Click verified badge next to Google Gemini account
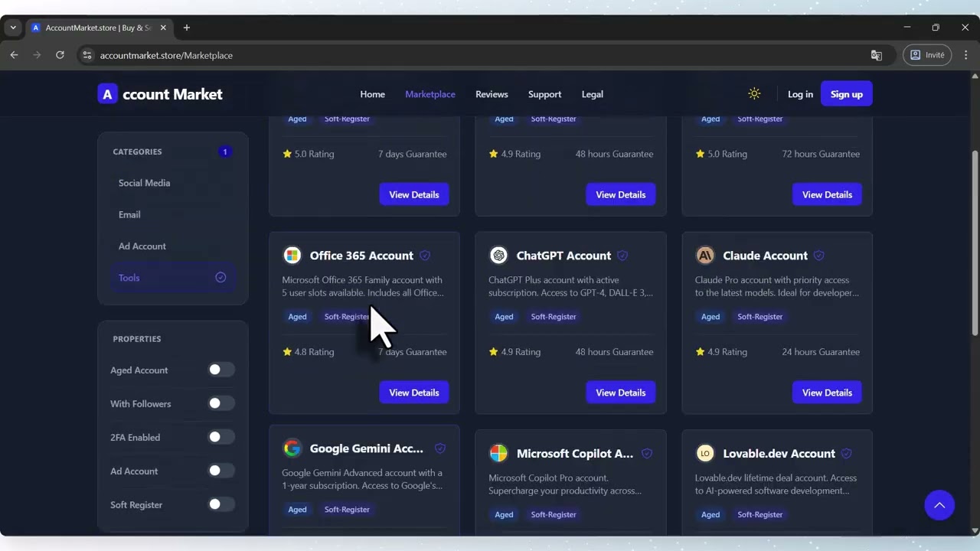980x551 pixels. point(440,448)
